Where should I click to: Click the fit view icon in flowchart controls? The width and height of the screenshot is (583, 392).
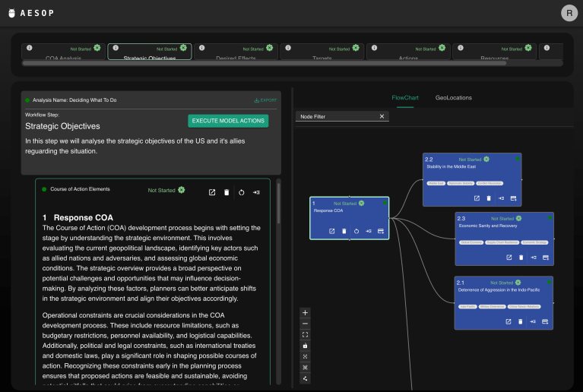pyautogui.click(x=305, y=334)
